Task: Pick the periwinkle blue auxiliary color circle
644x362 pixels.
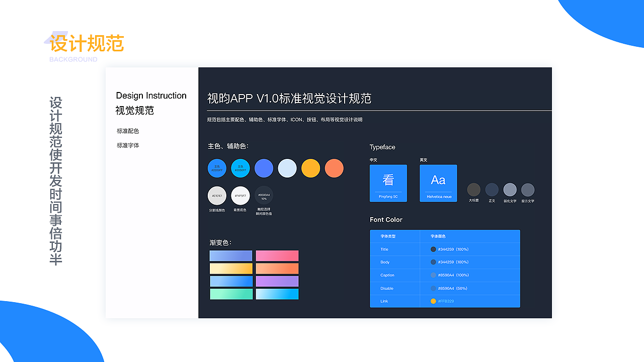Action: pyautogui.click(x=264, y=168)
